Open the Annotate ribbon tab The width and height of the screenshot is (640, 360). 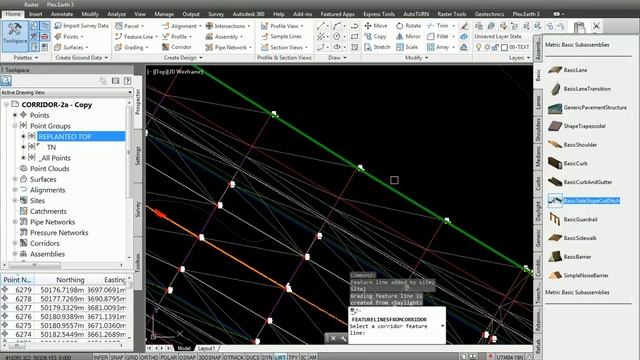tap(62, 14)
